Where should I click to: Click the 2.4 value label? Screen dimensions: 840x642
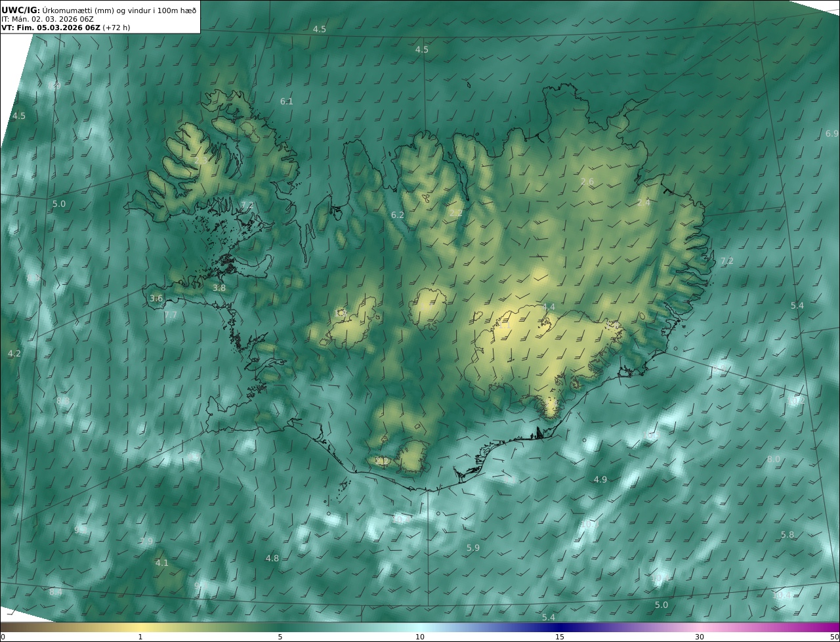(x=644, y=202)
